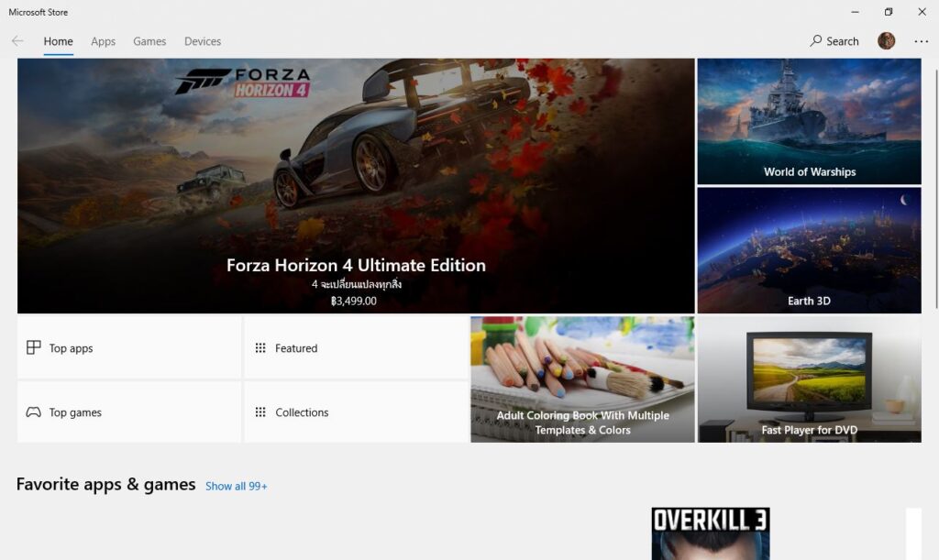939x560 pixels.
Task: Open Top apps tile
Action: [x=129, y=347]
